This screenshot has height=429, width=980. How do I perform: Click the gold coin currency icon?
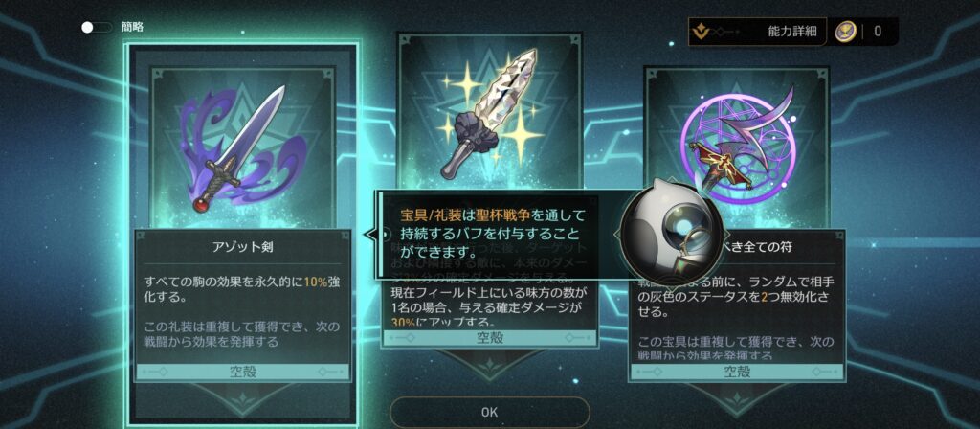tap(846, 32)
